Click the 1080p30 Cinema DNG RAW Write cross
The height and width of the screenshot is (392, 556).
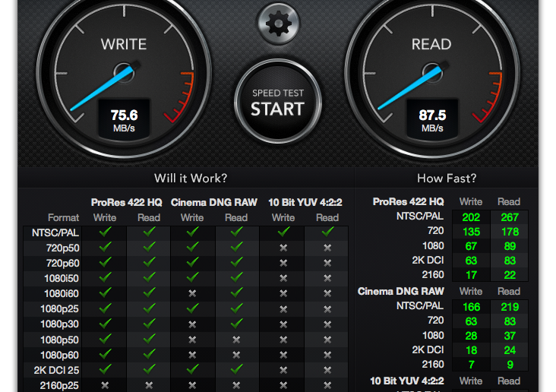pos(192,324)
